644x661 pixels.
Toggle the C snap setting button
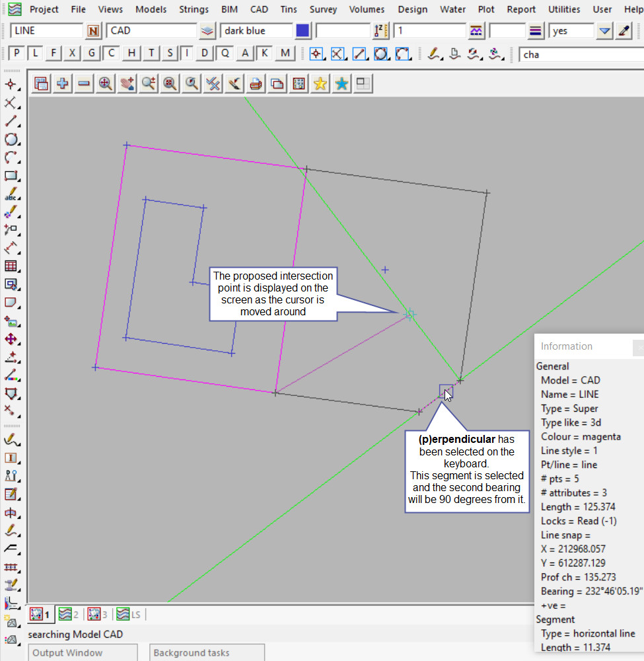click(x=112, y=54)
